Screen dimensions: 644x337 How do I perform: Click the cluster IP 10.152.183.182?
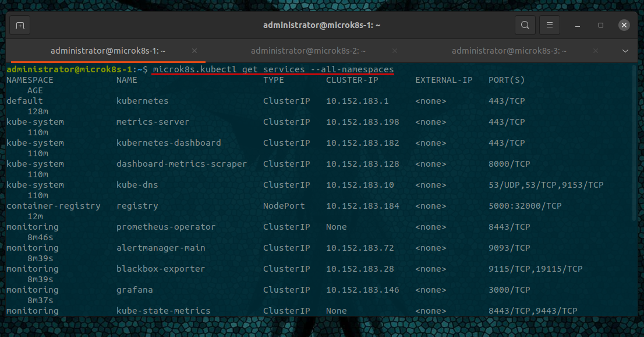pos(363,143)
